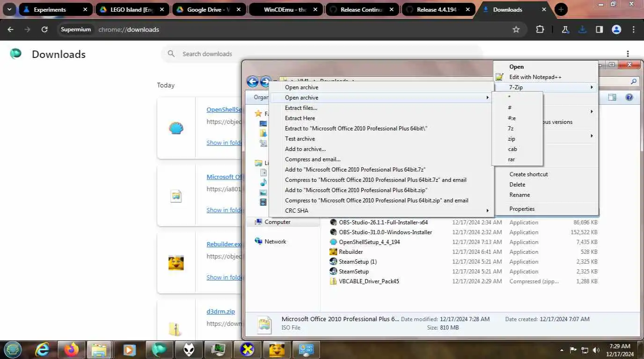Switch to the Experiments tab

[x=55, y=9]
